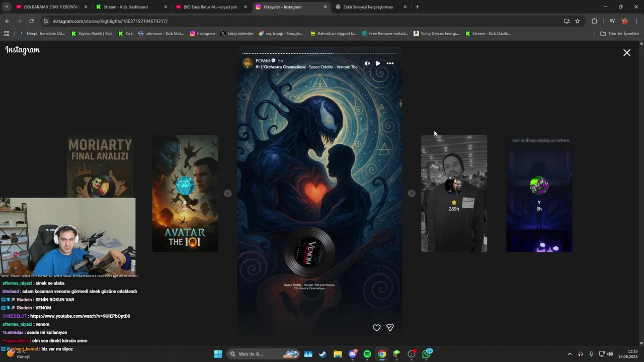644x362 pixels.
Task: Expand the tab search dropdown arrow
Action: (7, 7)
